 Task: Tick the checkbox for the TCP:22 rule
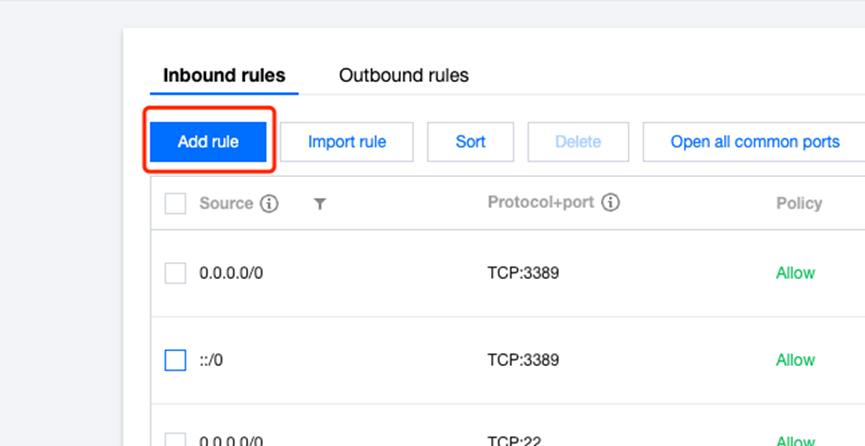pyautogui.click(x=175, y=439)
